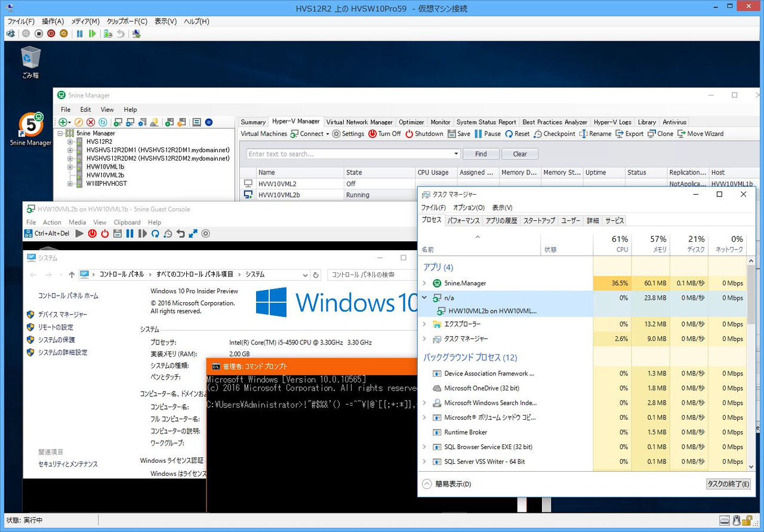Screen dimensions: 764x532
Task: Click the orange Edit pencil icon in 5nine Manager toolbar
Action: (79, 122)
